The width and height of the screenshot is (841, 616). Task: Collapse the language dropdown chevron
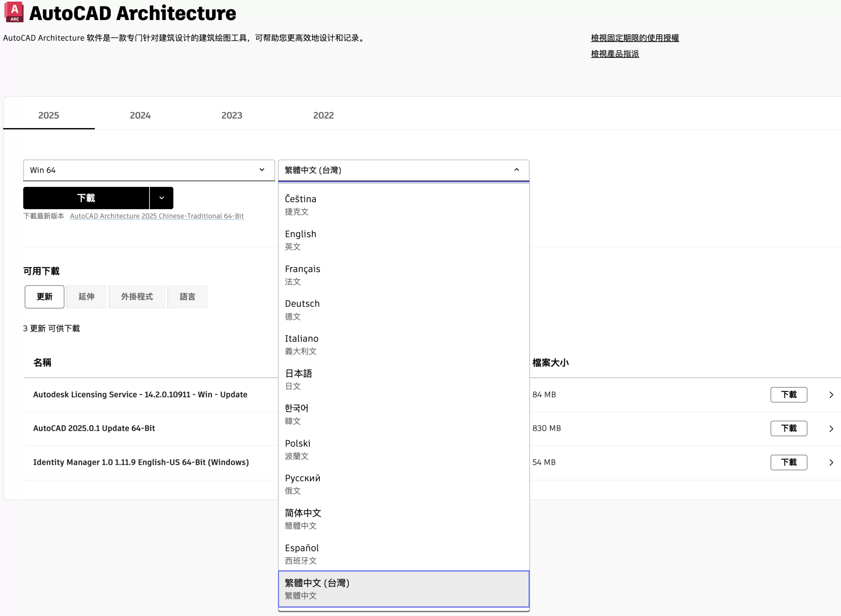516,170
